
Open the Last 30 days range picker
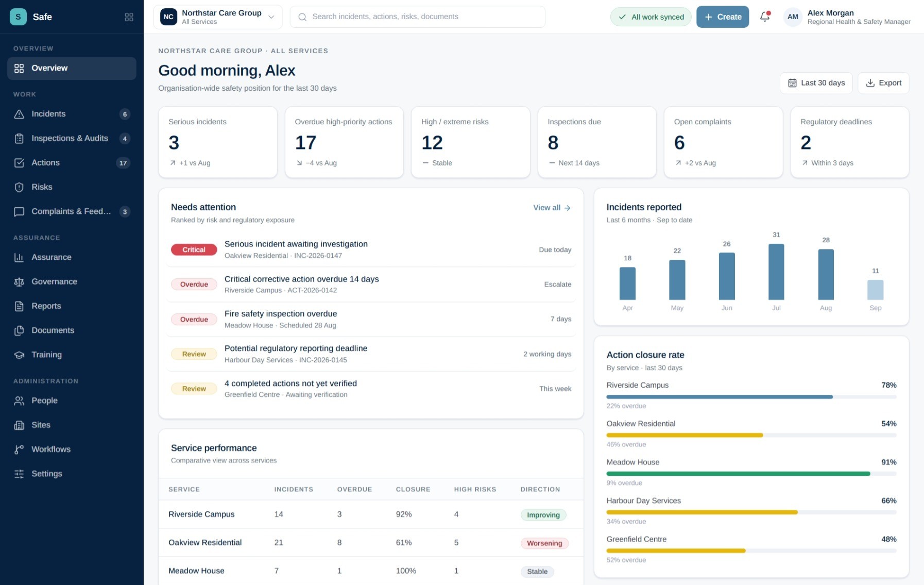point(816,83)
